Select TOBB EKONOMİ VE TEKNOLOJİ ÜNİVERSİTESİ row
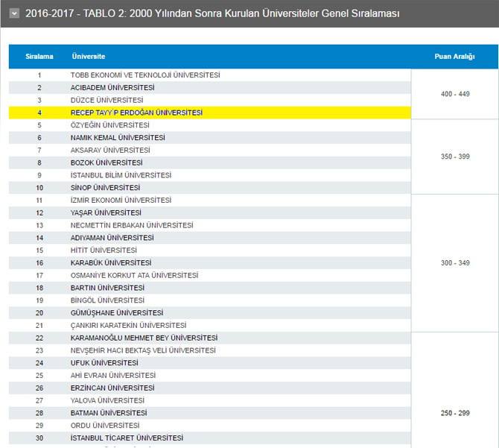The width and height of the screenshot is (499, 448). 210,75
